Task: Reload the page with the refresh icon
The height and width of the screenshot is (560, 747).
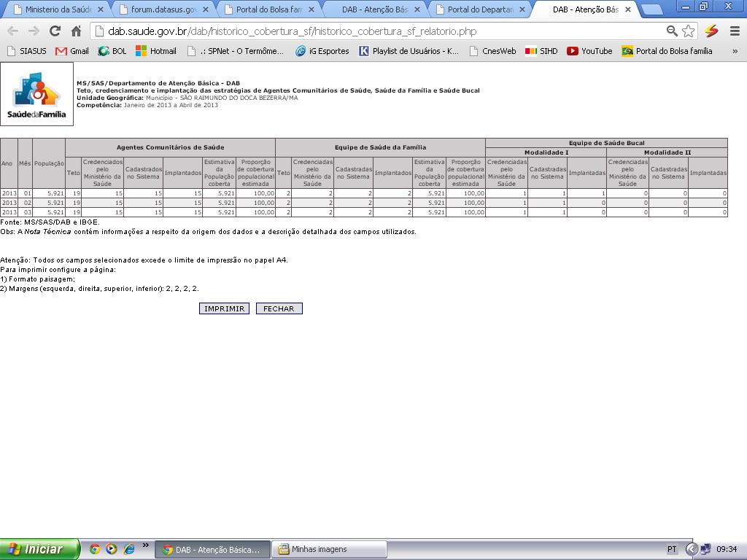Action: click(x=55, y=31)
